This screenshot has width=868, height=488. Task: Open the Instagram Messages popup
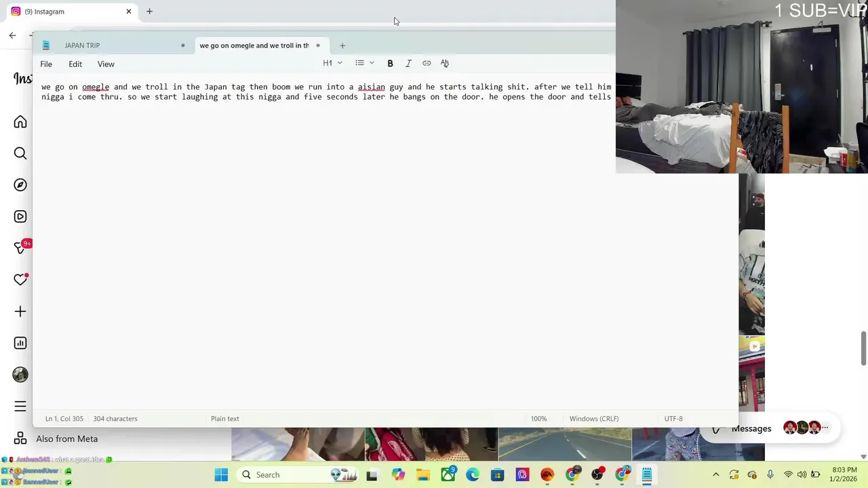click(x=770, y=428)
